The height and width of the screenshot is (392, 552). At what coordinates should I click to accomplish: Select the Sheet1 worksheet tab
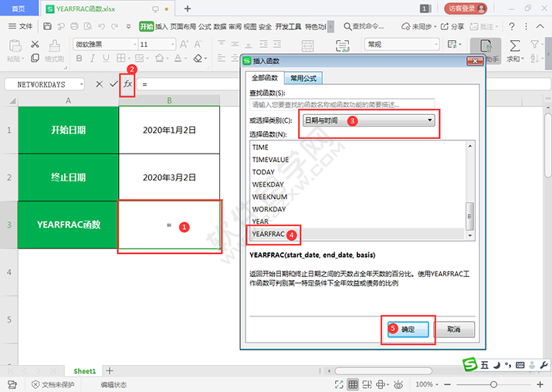coord(84,371)
